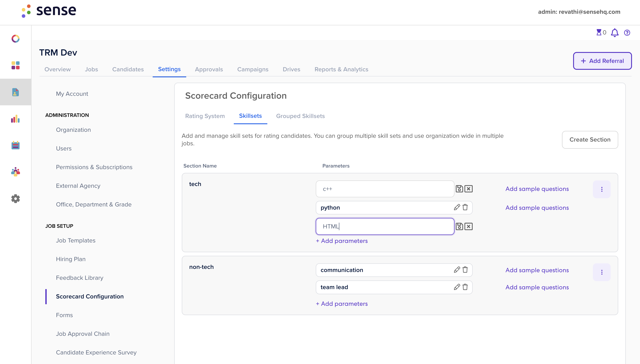This screenshot has height=364, width=640.
Task: Add sample questions for team lead
Action: [537, 287]
